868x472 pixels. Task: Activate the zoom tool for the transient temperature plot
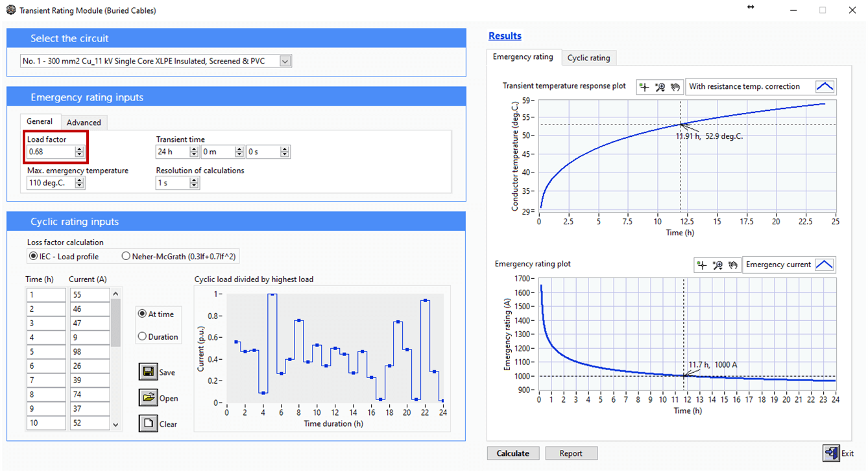coord(658,86)
